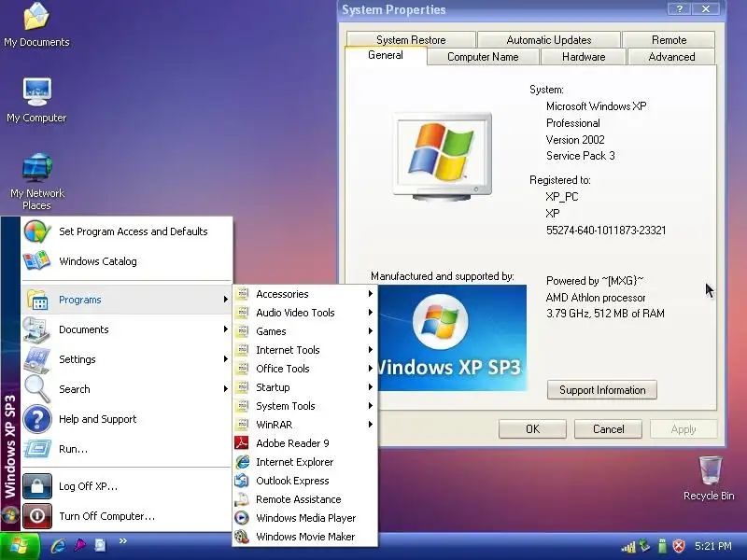747x560 pixels.
Task: Click the greyed-out Apply button in System Properties
Action: (684, 429)
